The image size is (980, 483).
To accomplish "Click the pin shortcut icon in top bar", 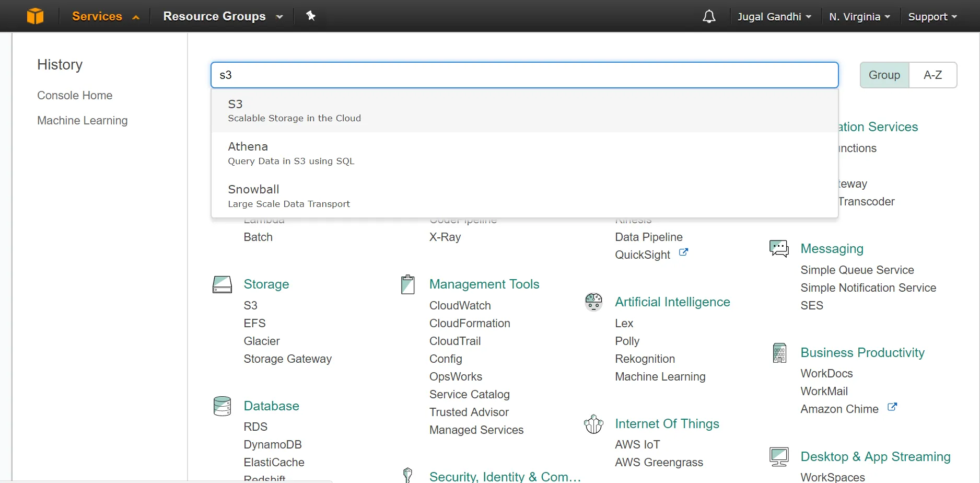I will click(x=311, y=16).
